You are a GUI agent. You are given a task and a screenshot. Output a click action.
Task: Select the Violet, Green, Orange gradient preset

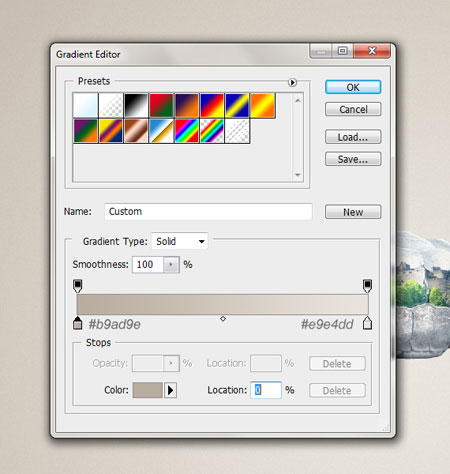pyautogui.click(x=86, y=131)
